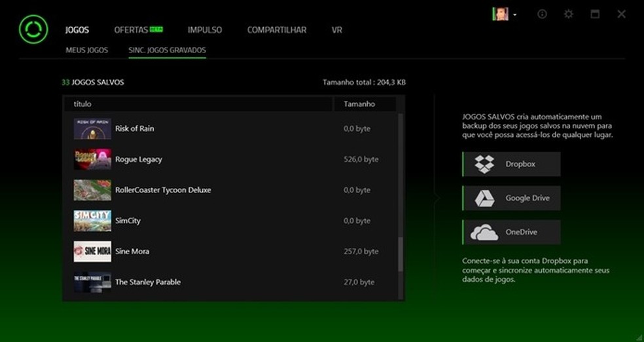The image size is (644, 342).
Task: Connect OneDrive storage
Action: coord(511,232)
